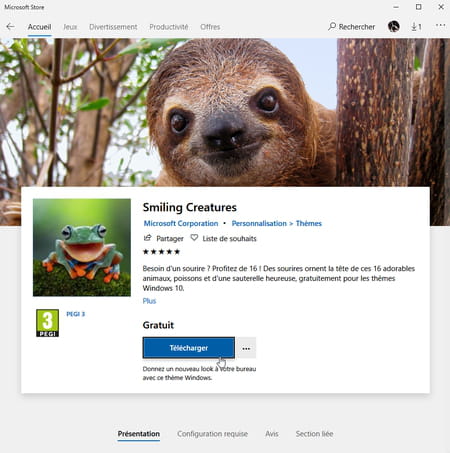
Task: Open the Thèmes category link
Action: point(309,223)
